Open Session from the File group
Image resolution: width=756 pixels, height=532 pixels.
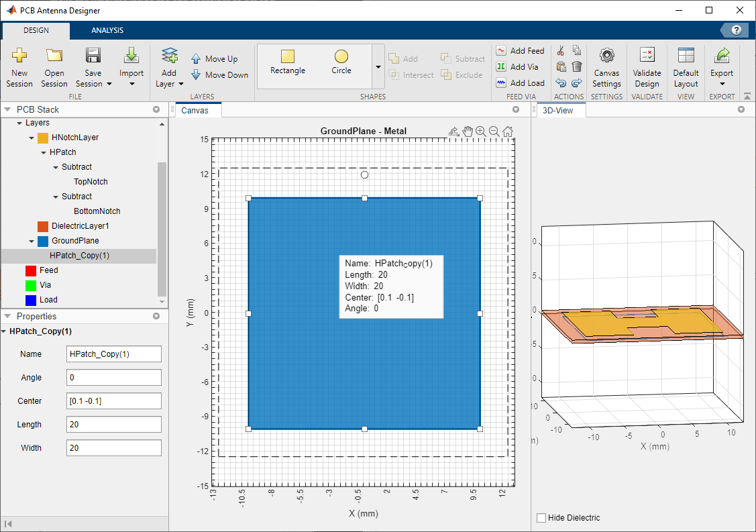(54, 68)
